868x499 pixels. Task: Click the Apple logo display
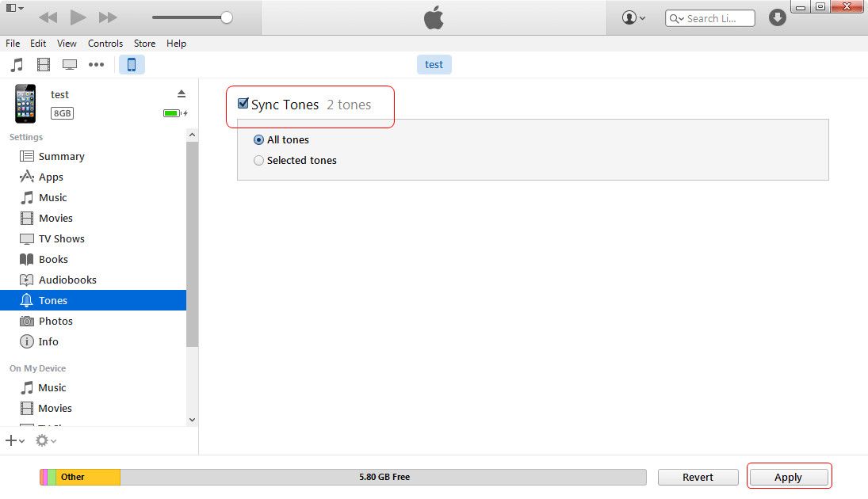coord(434,17)
